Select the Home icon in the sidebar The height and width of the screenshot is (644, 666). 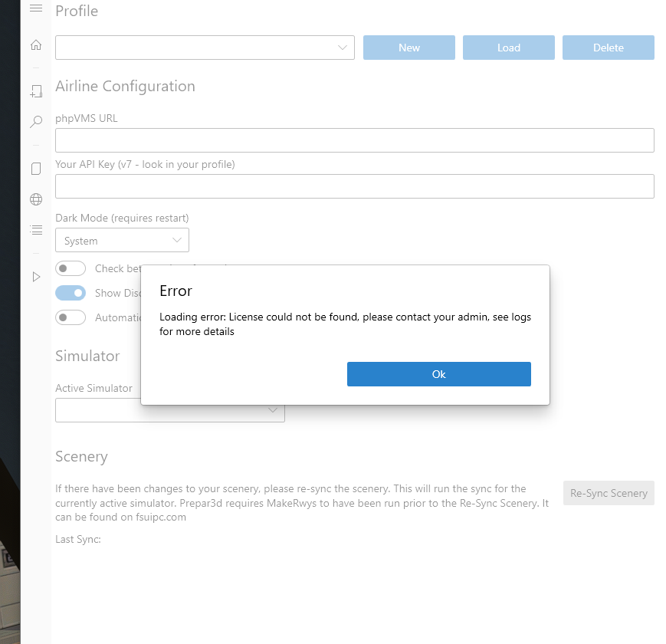click(35, 45)
